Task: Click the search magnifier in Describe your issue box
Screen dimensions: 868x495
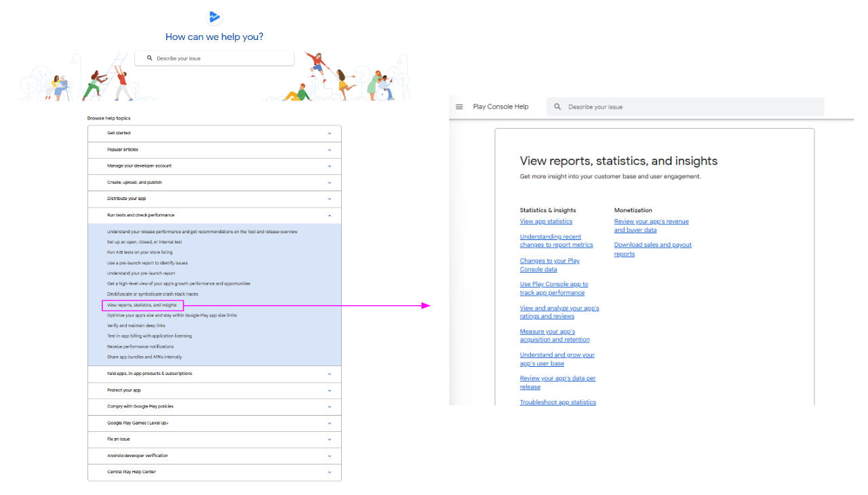Action: pyautogui.click(x=150, y=58)
